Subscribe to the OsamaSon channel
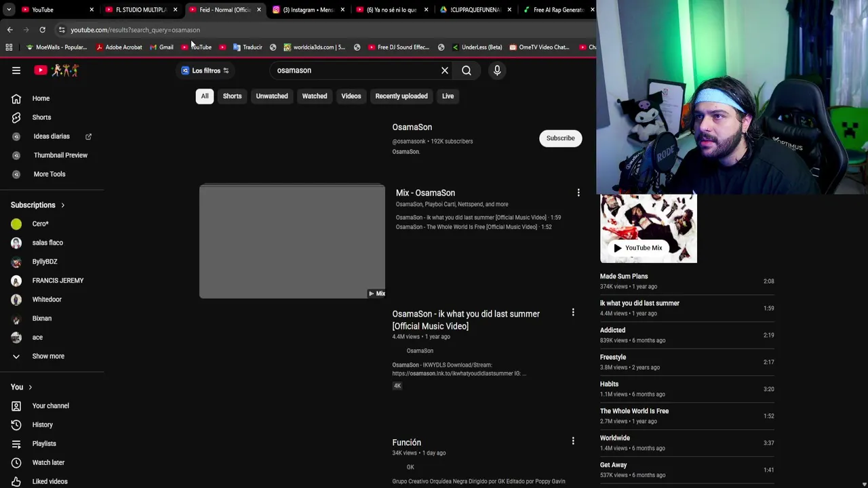868x488 pixels. click(x=561, y=138)
